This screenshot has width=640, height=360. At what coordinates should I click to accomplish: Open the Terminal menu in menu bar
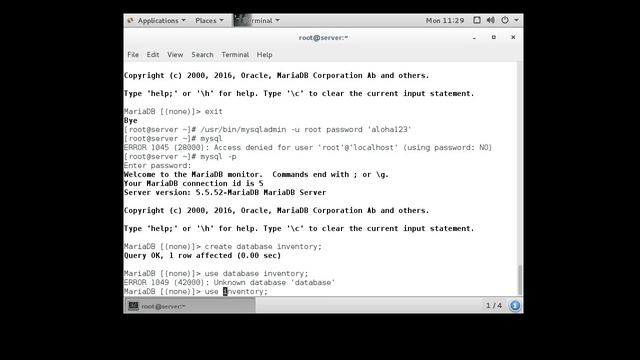[x=235, y=55]
